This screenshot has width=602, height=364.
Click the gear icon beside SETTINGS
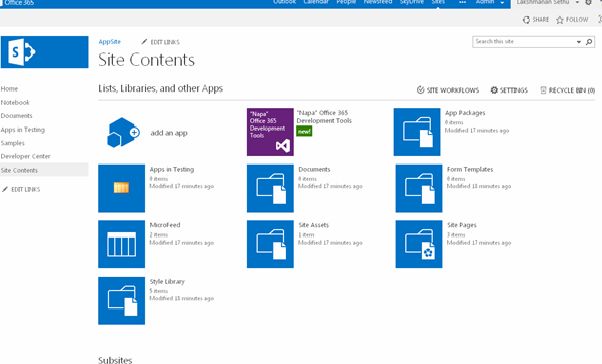coord(494,90)
